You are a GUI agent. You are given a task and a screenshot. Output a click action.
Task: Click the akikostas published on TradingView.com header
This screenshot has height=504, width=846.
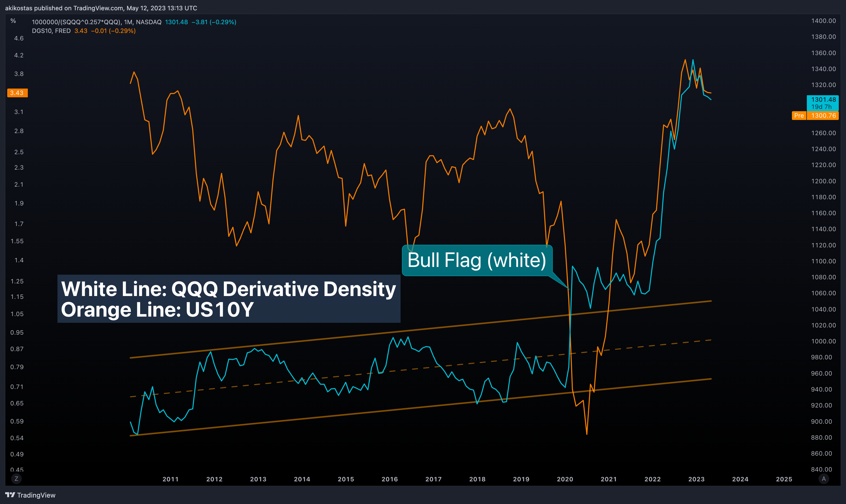click(x=101, y=8)
